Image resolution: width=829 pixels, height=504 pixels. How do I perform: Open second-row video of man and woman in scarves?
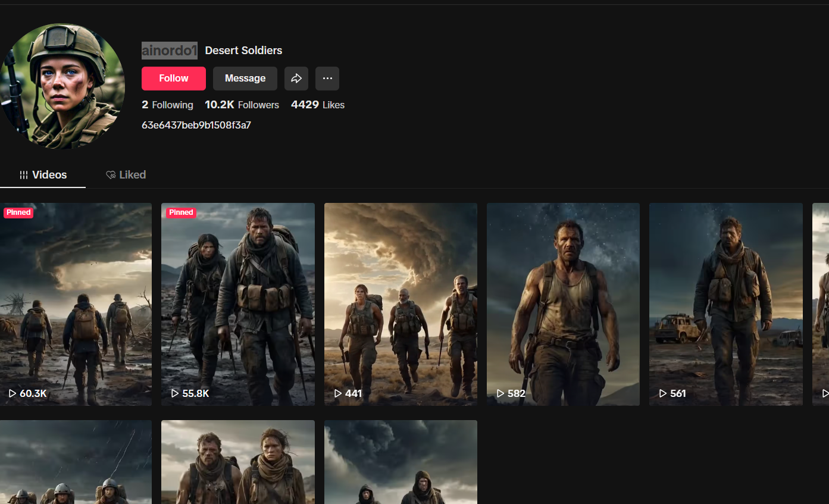[238, 462]
